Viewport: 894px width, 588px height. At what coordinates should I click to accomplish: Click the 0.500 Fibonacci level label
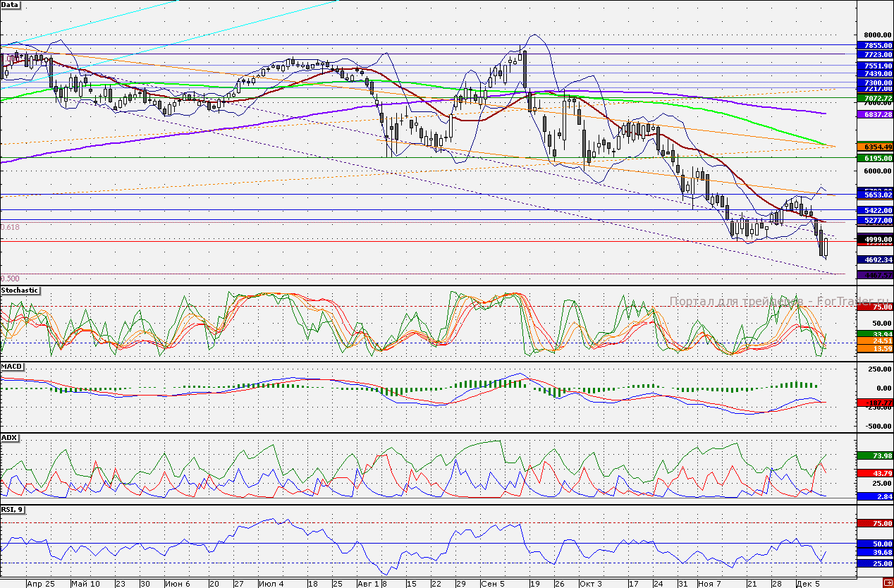pos(10,278)
